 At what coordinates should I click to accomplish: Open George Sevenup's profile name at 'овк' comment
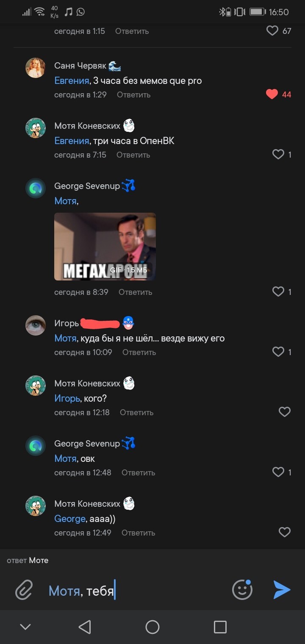87,444
